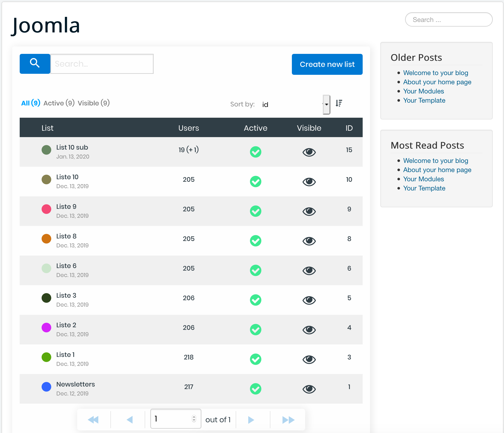The height and width of the screenshot is (433, 504).
Task: Click the bright green dot of Liste 1
Action: click(x=46, y=357)
